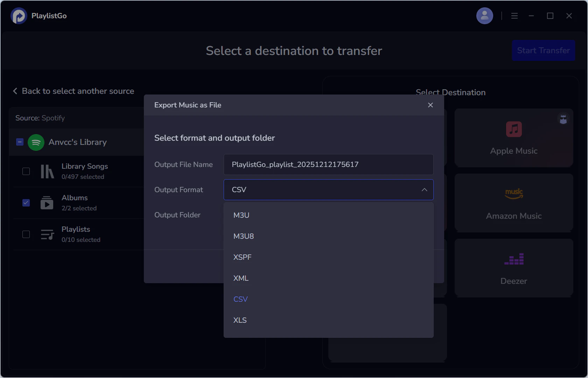
Task: Select the Apple Music destination icon
Action: (513, 128)
